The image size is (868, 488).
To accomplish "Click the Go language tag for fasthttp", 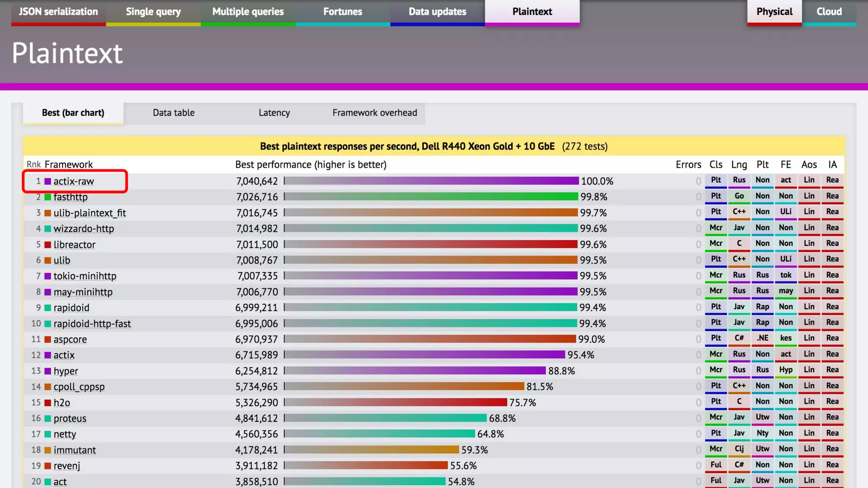I will click(x=739, y=196).
